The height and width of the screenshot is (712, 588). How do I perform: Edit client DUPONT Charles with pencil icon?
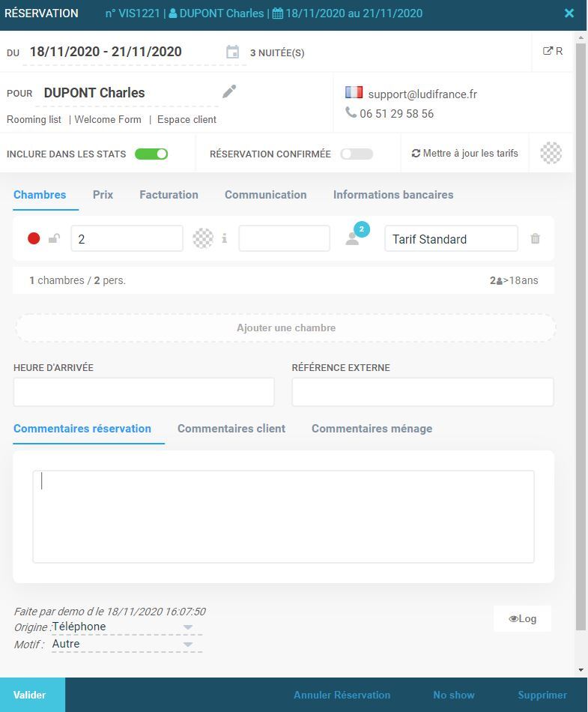click(x=229, y=91)
